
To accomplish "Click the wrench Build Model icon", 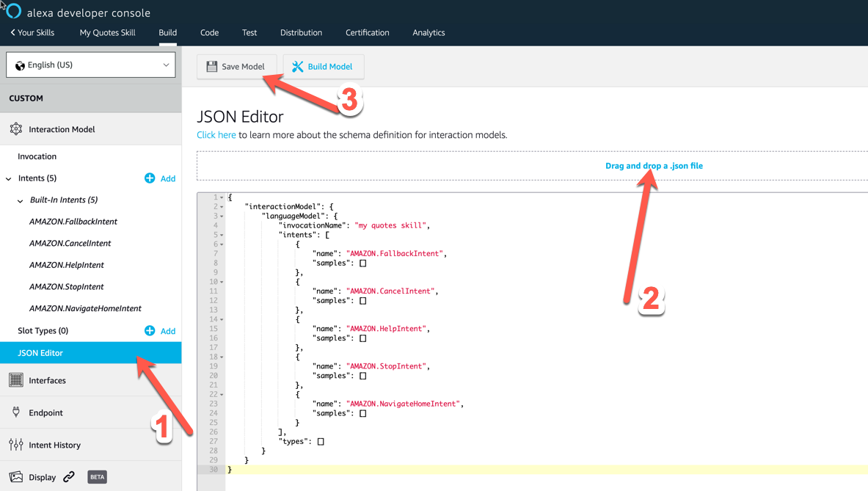I will [298, 67].
